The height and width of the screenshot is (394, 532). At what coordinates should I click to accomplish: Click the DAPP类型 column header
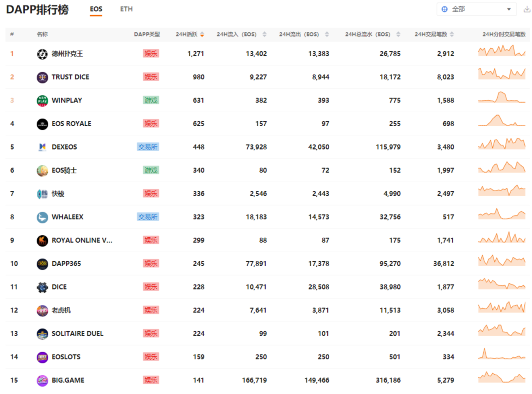click(147, 35)
